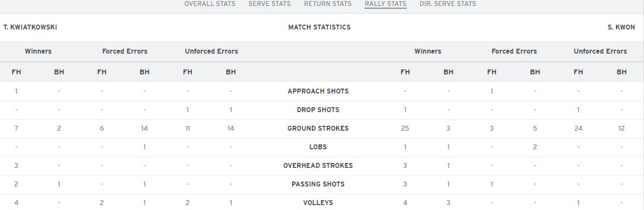Click Kwiatkowski's Winners column header
This screenshot has width=644, height=210.
(x=38, y=51)
